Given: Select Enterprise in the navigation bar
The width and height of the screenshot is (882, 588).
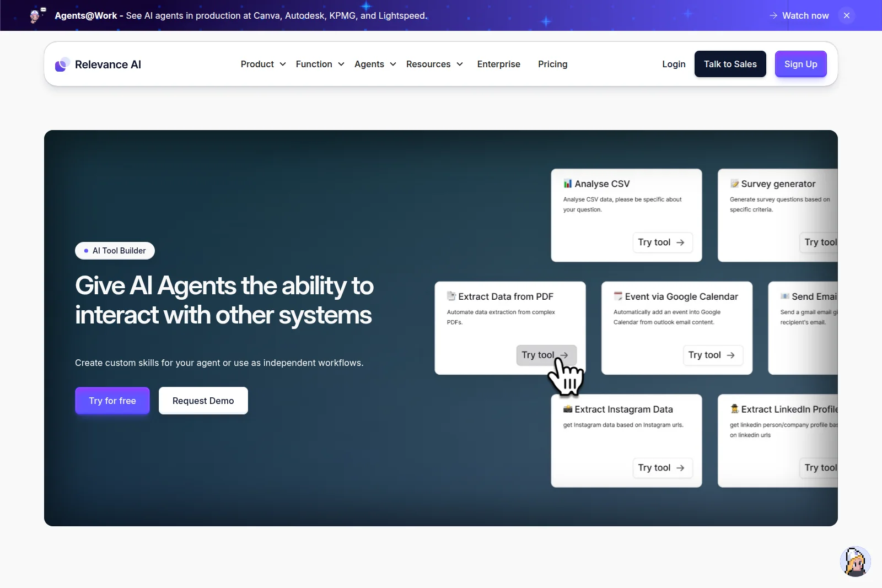Looking at the screenshot, I should pyautogui.click(x=498, y=64).
